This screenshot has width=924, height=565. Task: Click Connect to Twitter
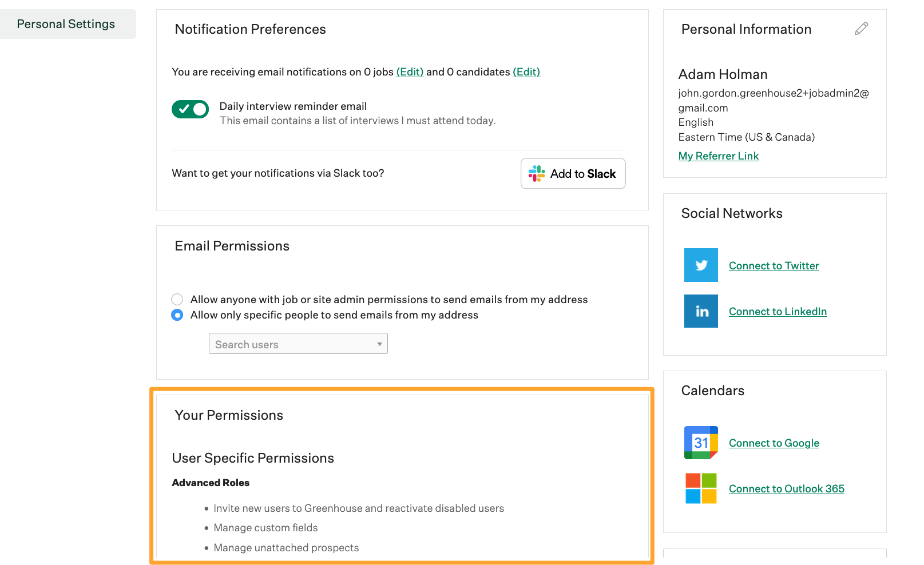(x=774, y=265)
